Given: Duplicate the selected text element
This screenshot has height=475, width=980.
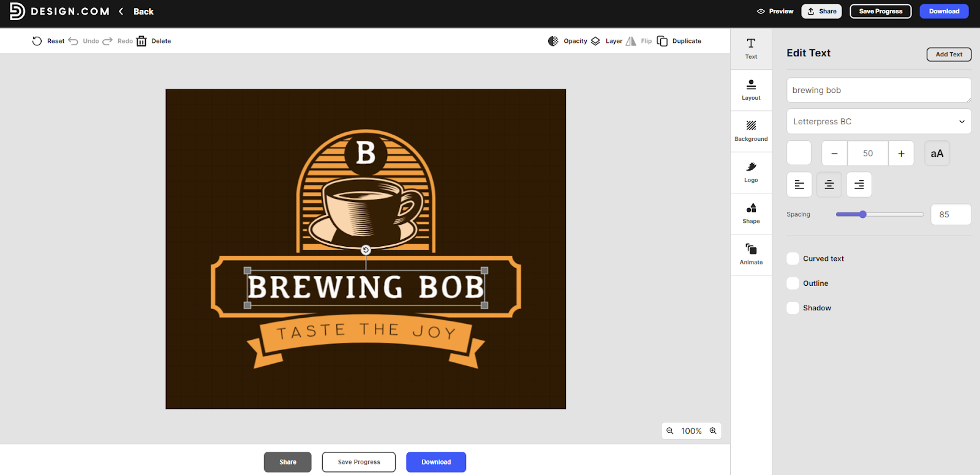Looking at the screenshot, I should [x=679, y=41].
